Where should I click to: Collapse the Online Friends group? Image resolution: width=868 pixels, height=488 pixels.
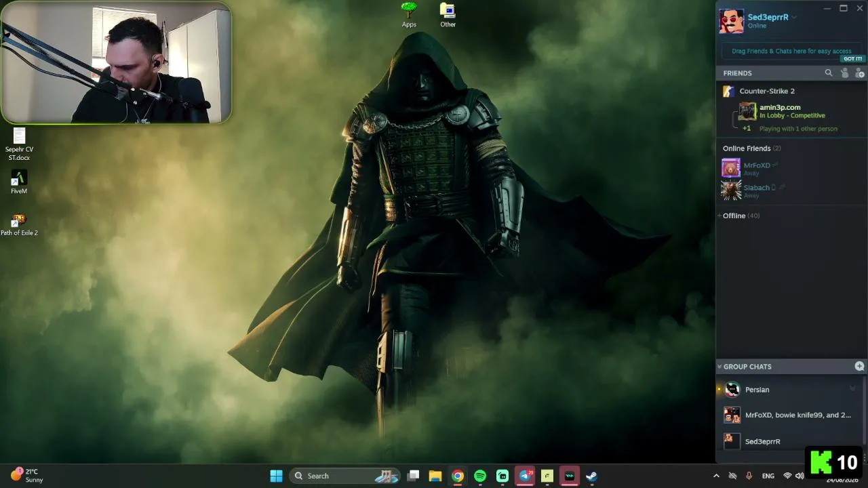coord(751,148)
